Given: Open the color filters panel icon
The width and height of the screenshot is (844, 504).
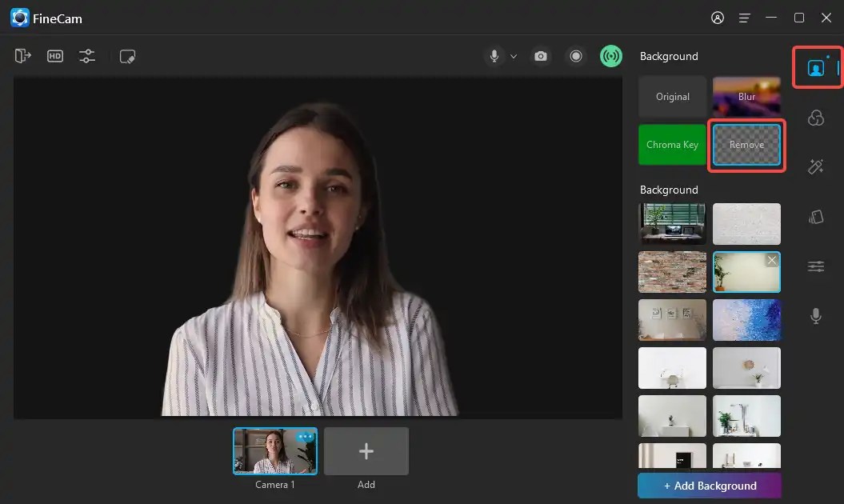Looking at the screenshot, I should [815, 118].
